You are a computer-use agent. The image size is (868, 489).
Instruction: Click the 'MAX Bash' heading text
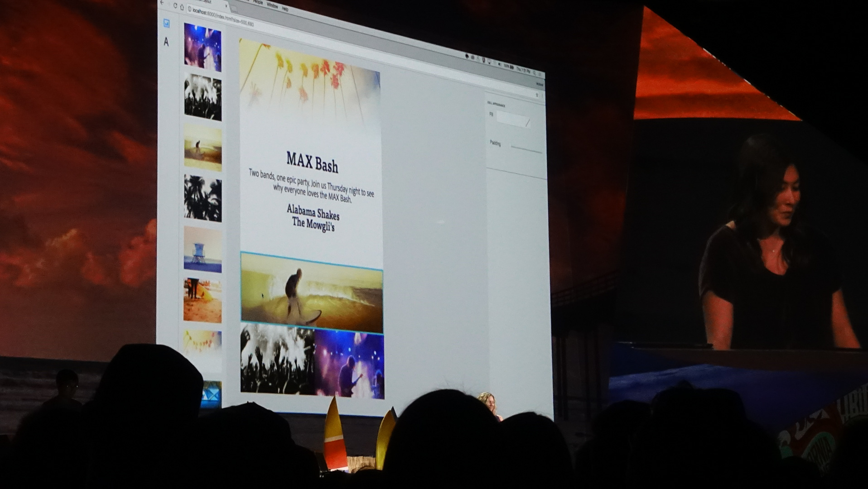(312, 162)
